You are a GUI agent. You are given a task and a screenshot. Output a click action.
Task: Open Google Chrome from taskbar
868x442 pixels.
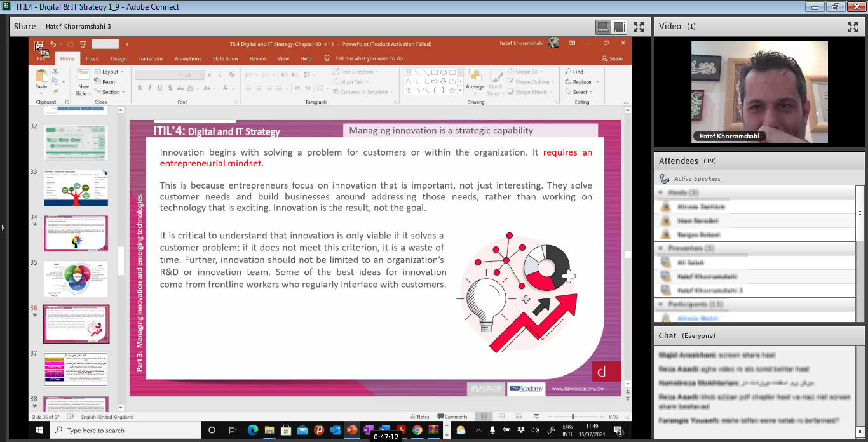(417, 430)
